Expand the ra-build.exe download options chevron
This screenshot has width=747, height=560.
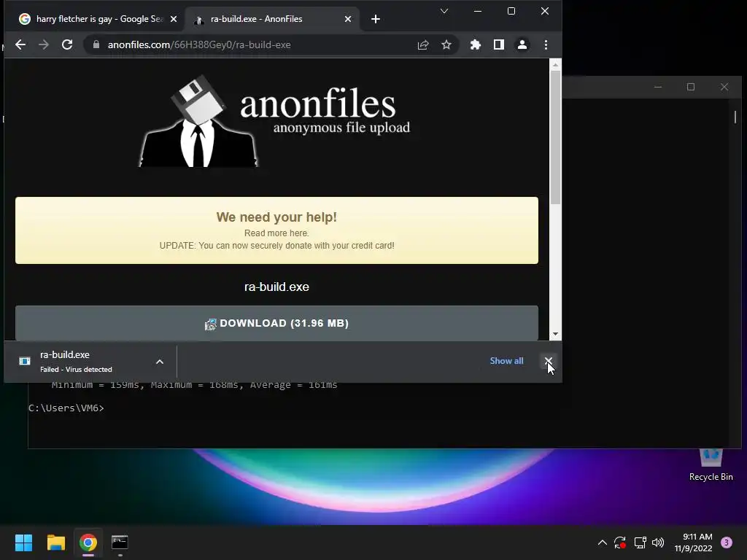[160, 362]
